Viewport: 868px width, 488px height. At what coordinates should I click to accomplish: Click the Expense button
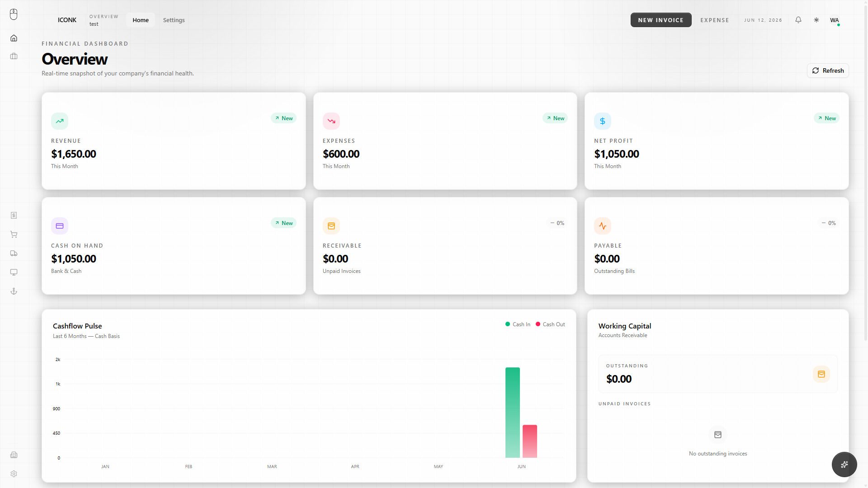pos(715,20)
